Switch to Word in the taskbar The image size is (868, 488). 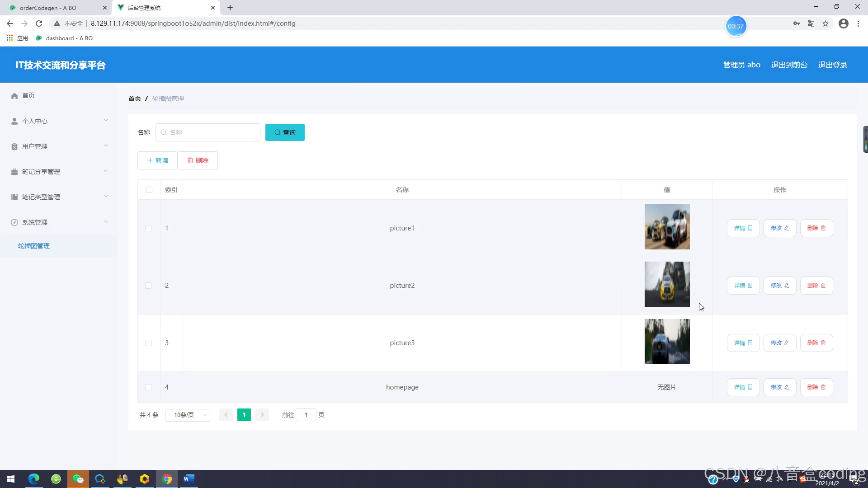(189, 479)
